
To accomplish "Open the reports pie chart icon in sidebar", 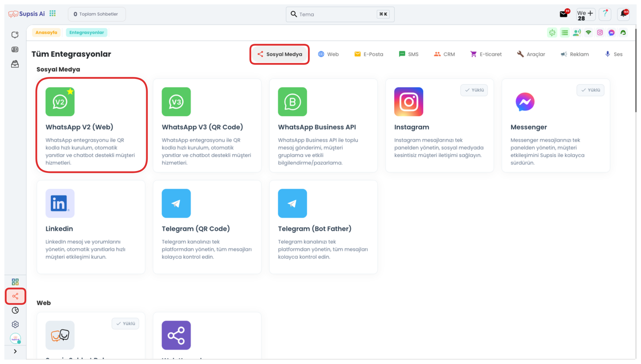I will [x=15, y=310].
